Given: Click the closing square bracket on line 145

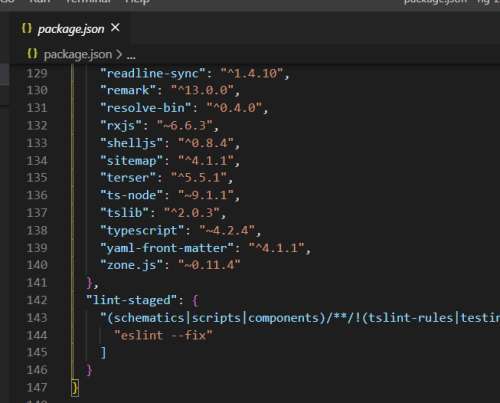Looking at the screenshot, I should (103, 352).
